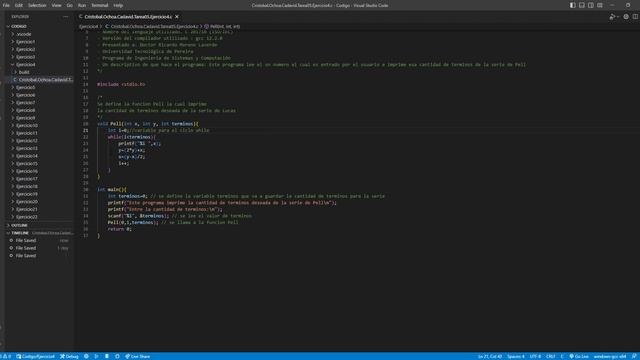Click the Pell function breadcrumb
The image size is (640, 360).
point(222,26)
